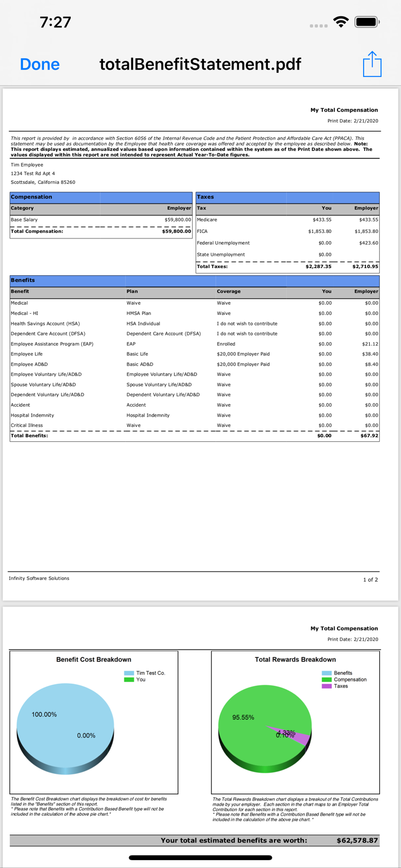401x868 pixels.
Task: Tap the $8.40 employer cost
Action: 371,364
